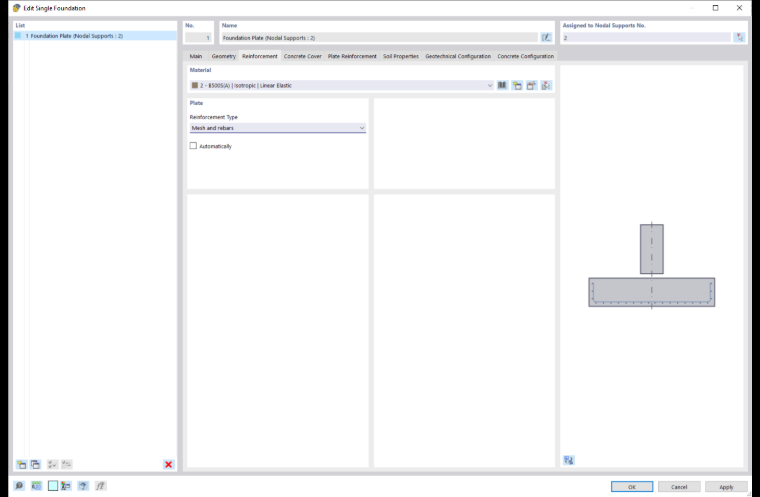760x497 pixels.
Task: Click the dialog help icon with question mark
Action: (83, 486)
